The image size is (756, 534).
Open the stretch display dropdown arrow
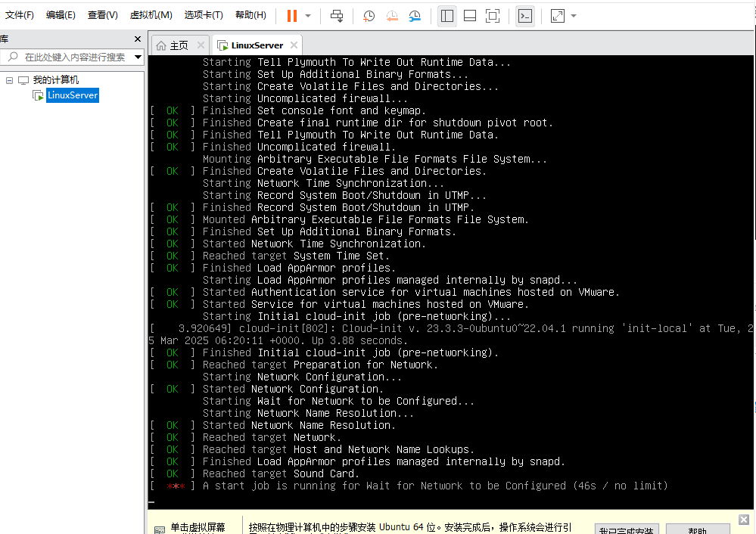574,16
